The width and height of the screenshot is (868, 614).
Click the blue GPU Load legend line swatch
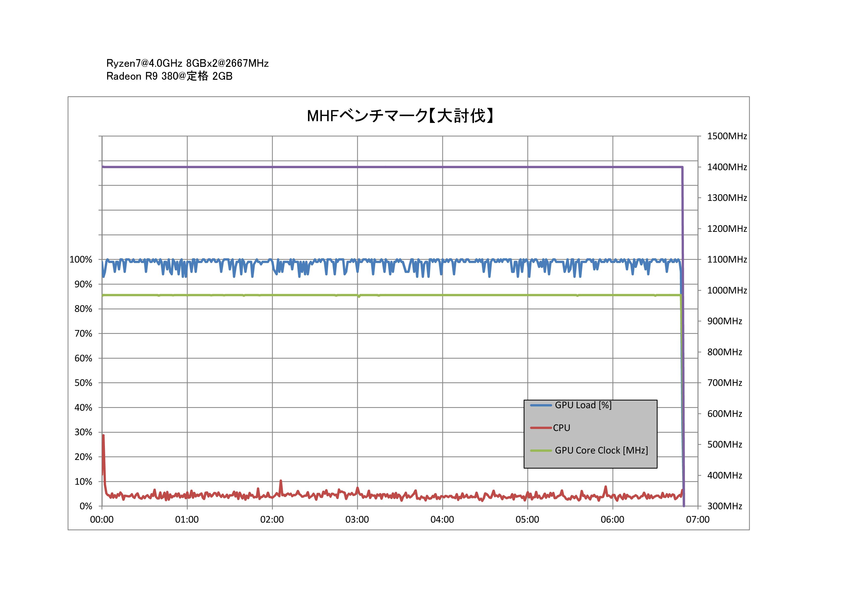click(x=541, y=405)
